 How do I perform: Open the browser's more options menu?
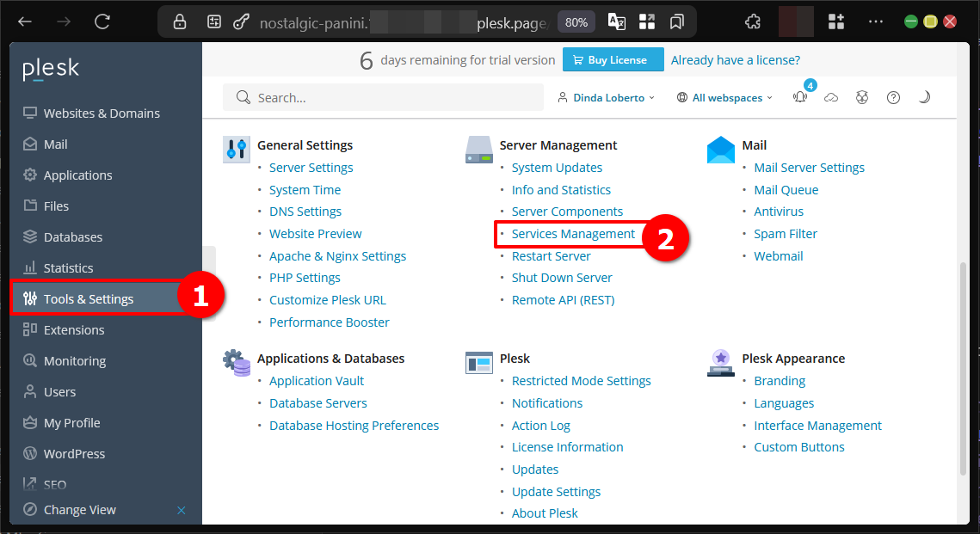click(876, 21)
